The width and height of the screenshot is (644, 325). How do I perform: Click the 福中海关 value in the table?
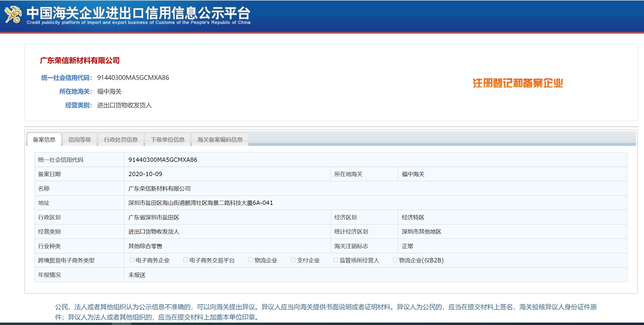pos(413,174)
